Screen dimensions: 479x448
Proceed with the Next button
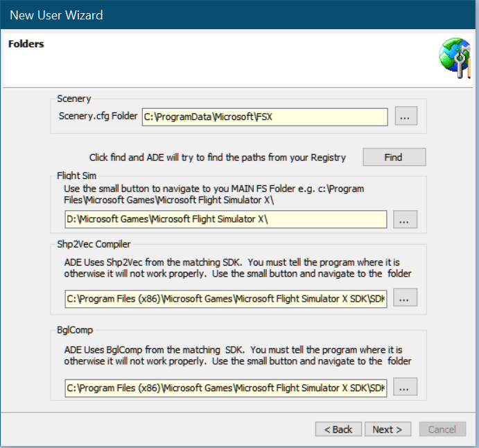click(387, 429)
